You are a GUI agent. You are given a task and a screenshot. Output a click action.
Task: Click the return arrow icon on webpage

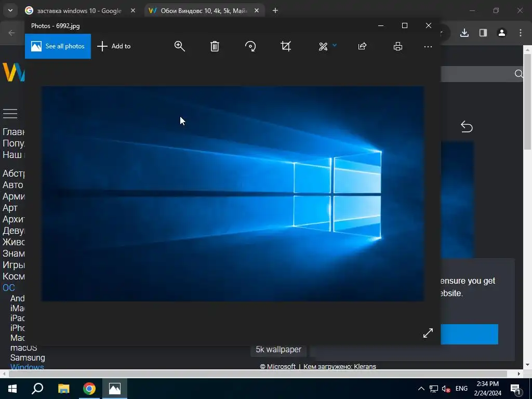pyautogui.click(x=467, y=127)
